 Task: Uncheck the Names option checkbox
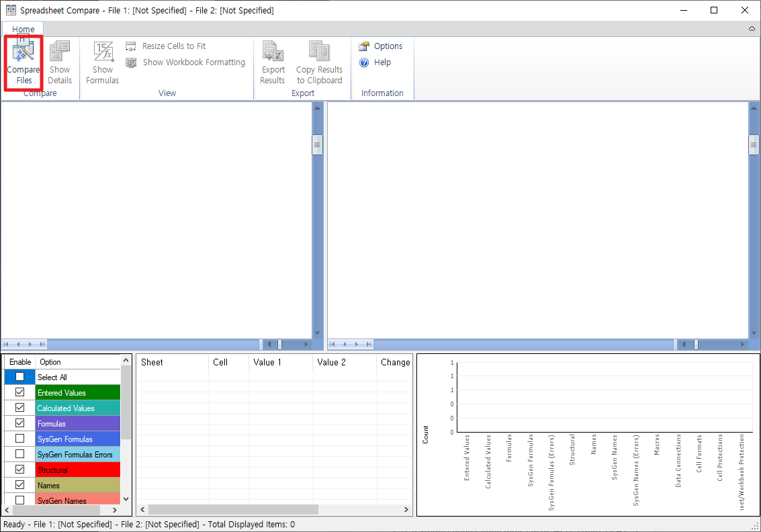click(20, 485)
